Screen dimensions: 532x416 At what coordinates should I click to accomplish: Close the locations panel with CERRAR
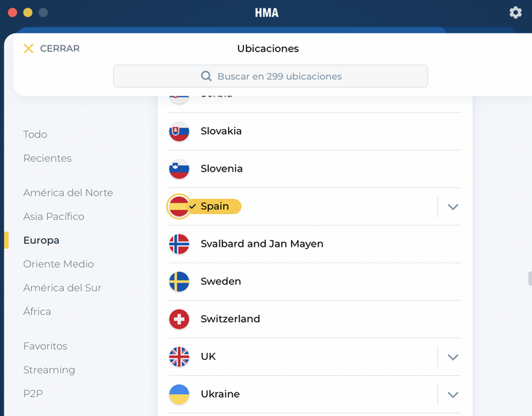[52, 49]
